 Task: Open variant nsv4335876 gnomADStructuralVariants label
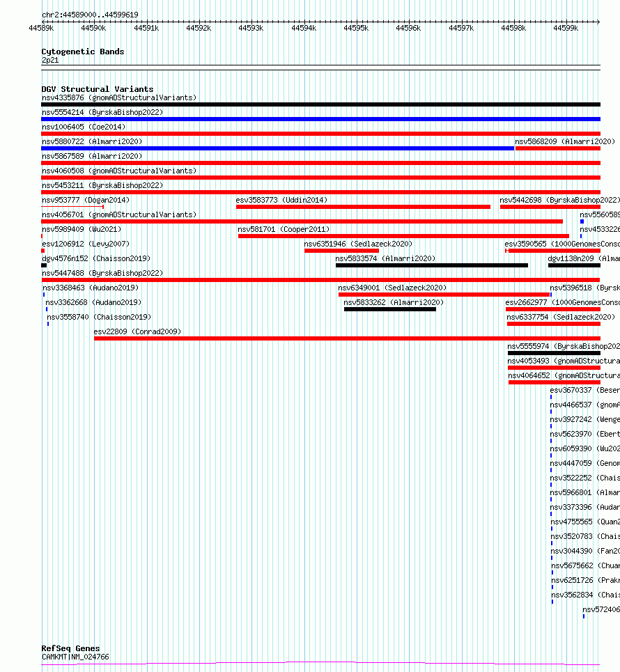coord(119,97)
